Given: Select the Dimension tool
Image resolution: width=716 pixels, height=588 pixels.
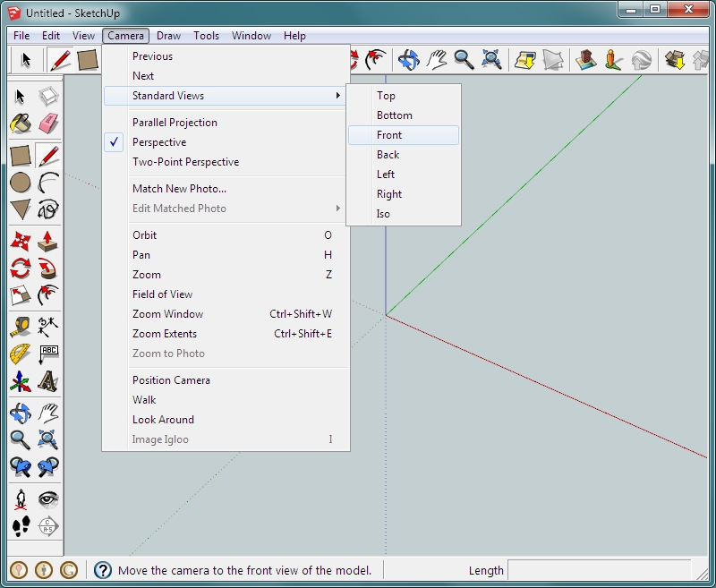Looking at the screenshot, I should tap(48, 328).
